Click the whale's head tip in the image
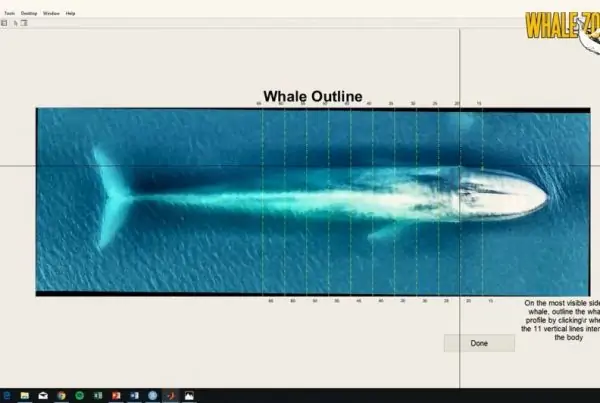This screenshot has height=403, width=600. tap(543, 196)
